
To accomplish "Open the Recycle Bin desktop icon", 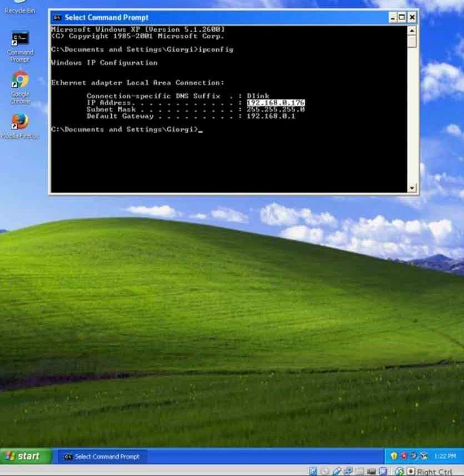I will (19, 7).
